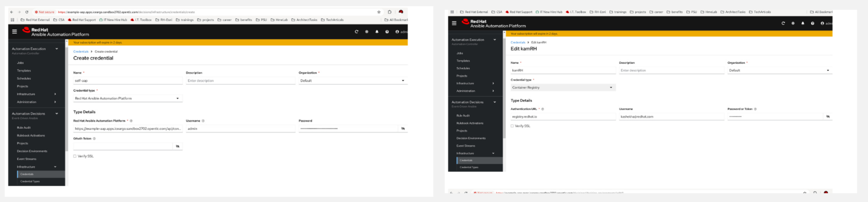Click notification bell on Edit kamRH page
This screenshot has height=202, width=868.
803,23
